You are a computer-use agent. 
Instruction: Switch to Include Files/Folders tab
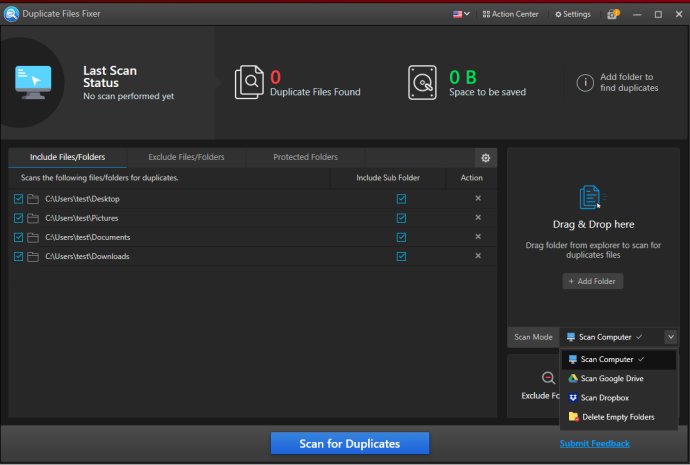coord(67,157)
